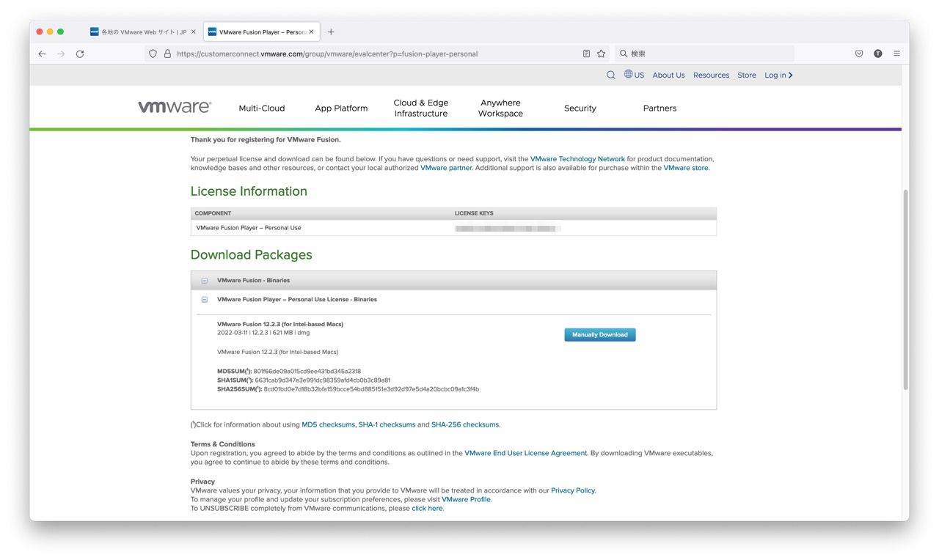Toggle reader view icon in address bar

pos(586,54)
